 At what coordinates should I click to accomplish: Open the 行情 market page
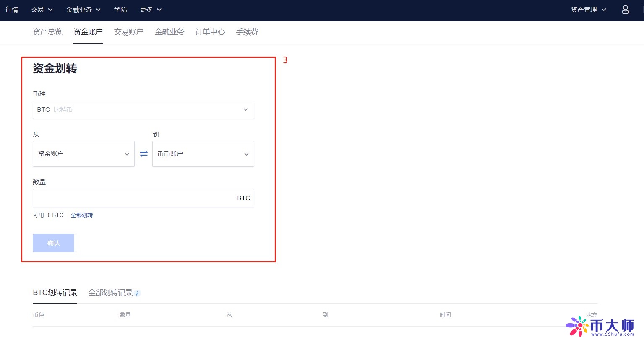pyautogui.click(x=12, y=9)
